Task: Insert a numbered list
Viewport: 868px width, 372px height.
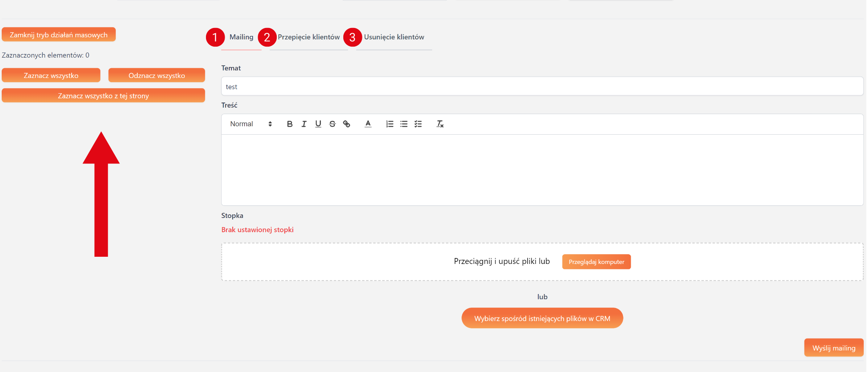Action: (x=389, y=124)
